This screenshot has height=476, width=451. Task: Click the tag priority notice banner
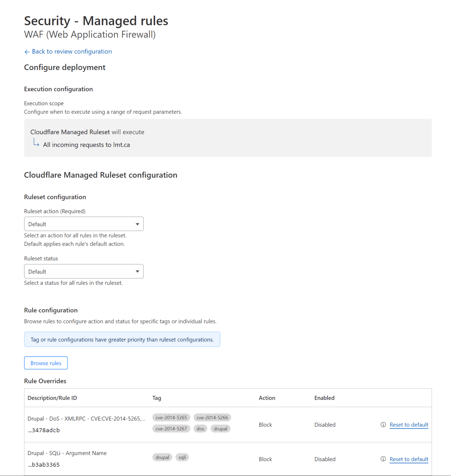[x=122, y=339]
